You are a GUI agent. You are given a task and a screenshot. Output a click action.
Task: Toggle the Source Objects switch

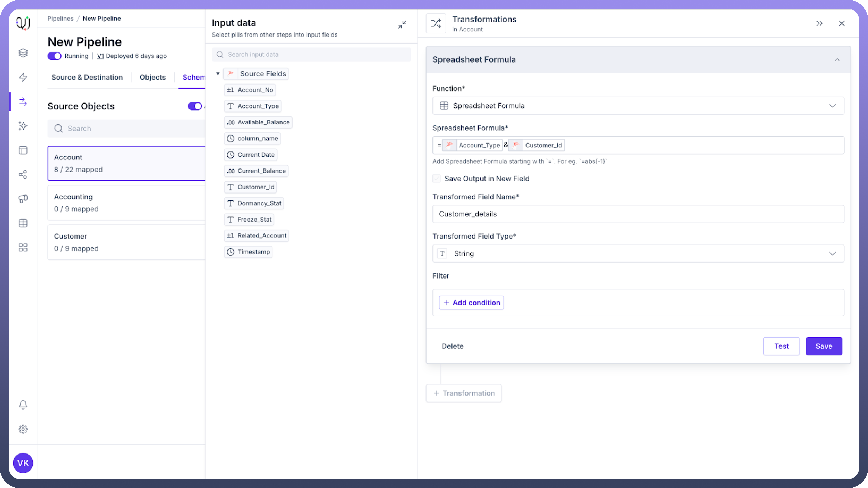(195, 106)
